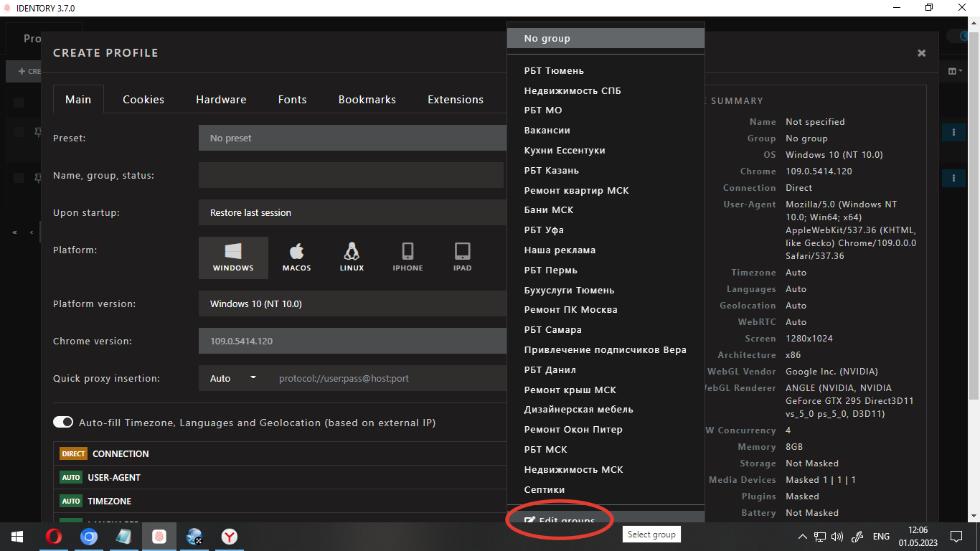Viewport: 980px width, 551px height.
Task: Launch Yandex browser from the taskbar
Action: click(230, 537)
